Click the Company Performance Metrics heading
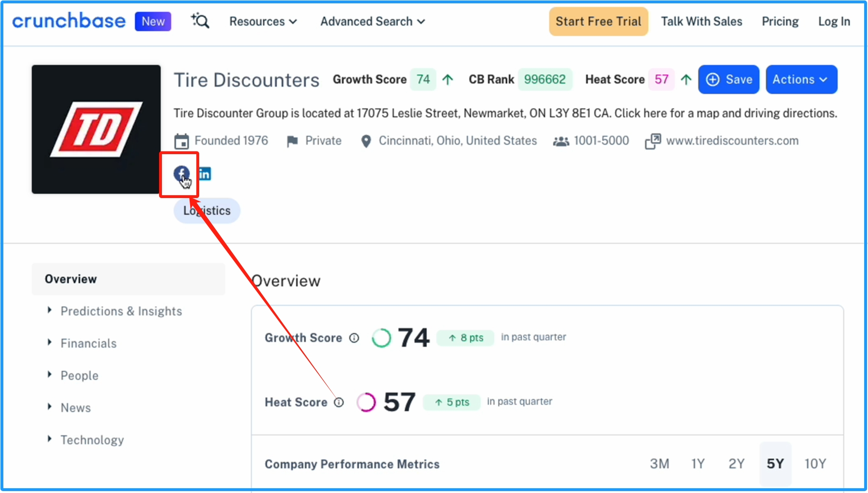Screen dimensions: 868x493 pyautogui.click(x=352, y=464)
